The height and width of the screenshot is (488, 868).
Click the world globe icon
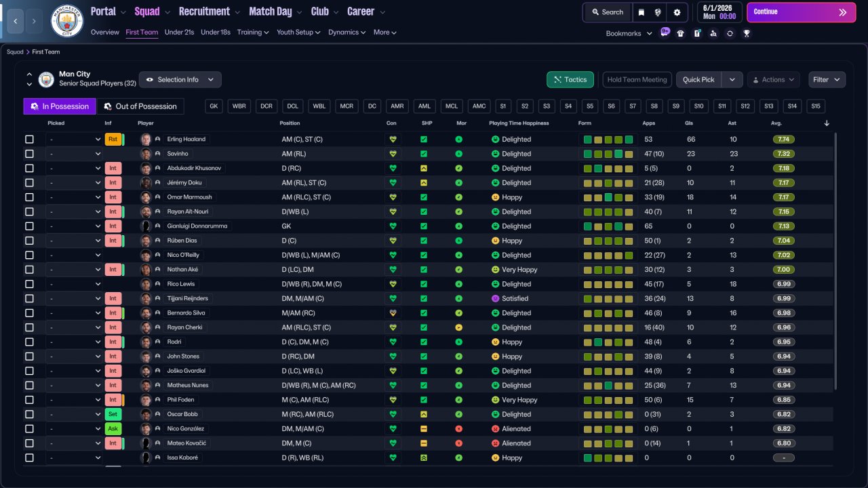pyautogui.click(x=658, y=12)
